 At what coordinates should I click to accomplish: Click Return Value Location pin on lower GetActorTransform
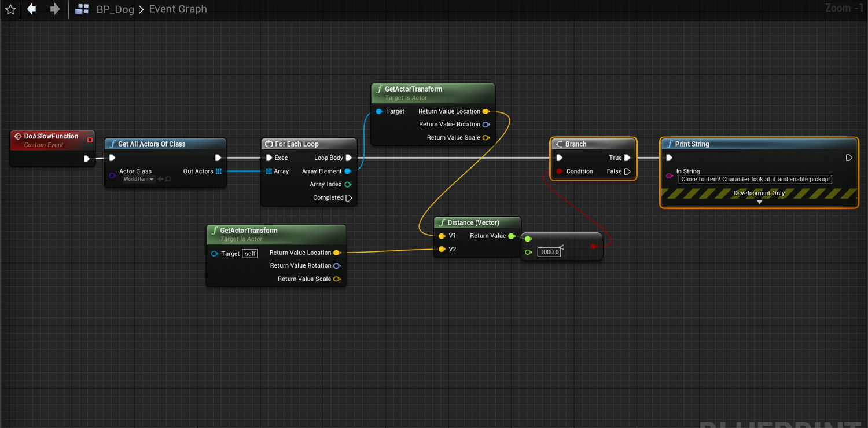coord(337,253)
